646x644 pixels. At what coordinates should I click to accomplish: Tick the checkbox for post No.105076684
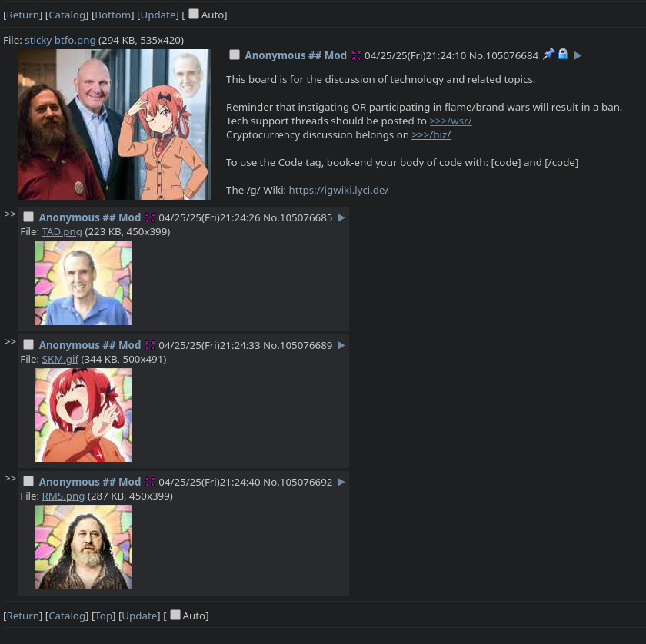click(235, 55)
